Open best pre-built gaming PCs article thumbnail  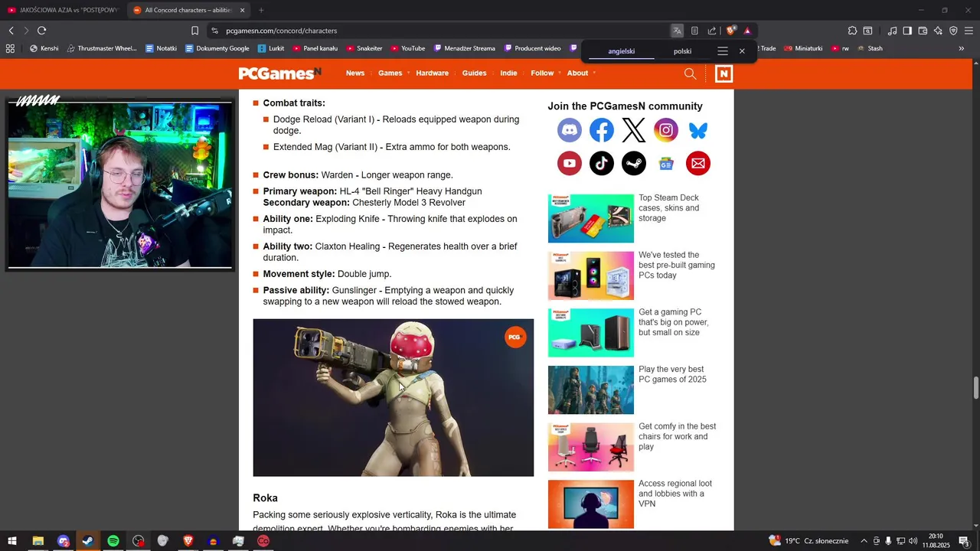591,275
